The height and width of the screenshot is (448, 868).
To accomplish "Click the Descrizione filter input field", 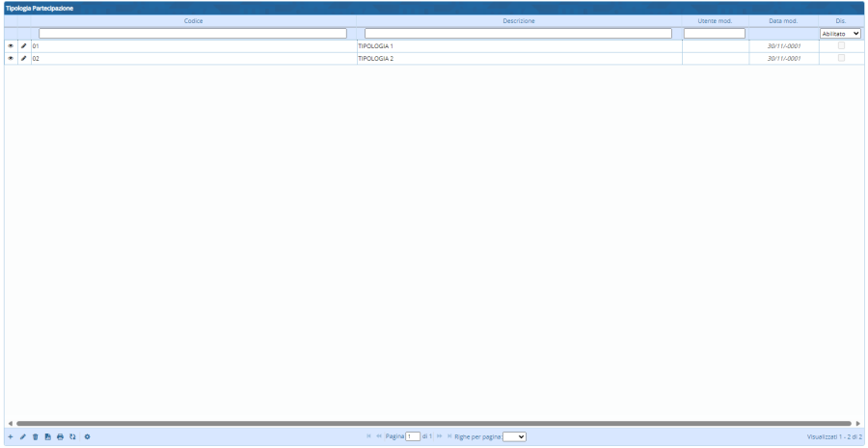I will [x=518, y=33].
